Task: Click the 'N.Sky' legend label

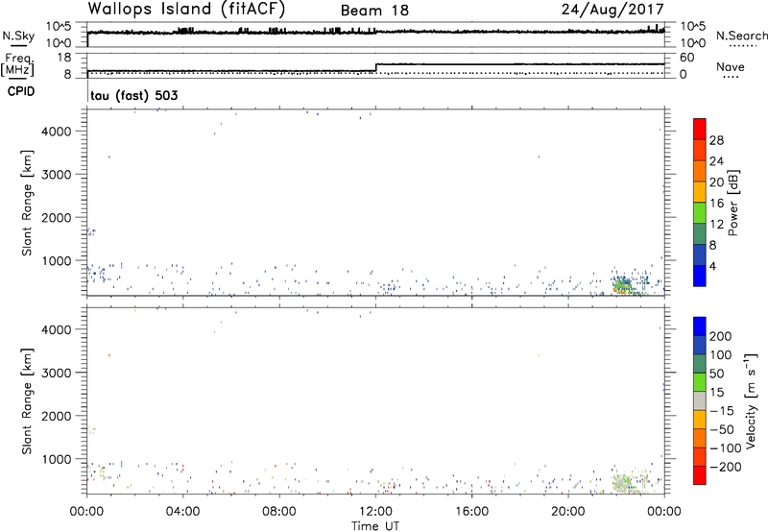Action: [18, 36]
